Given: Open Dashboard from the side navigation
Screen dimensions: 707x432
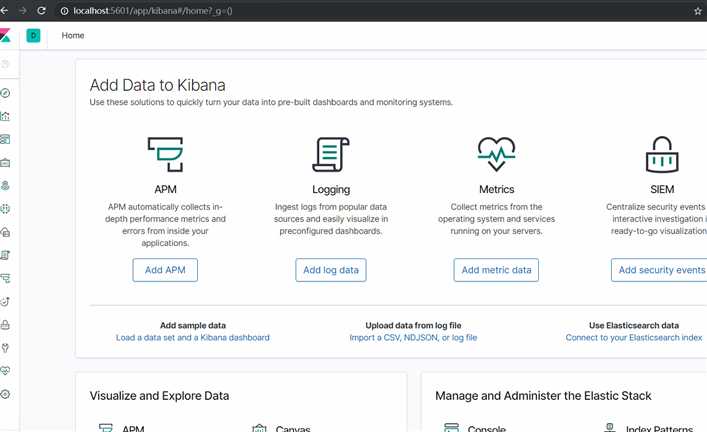Looking at the screenshot, I should tap(5, 139).
